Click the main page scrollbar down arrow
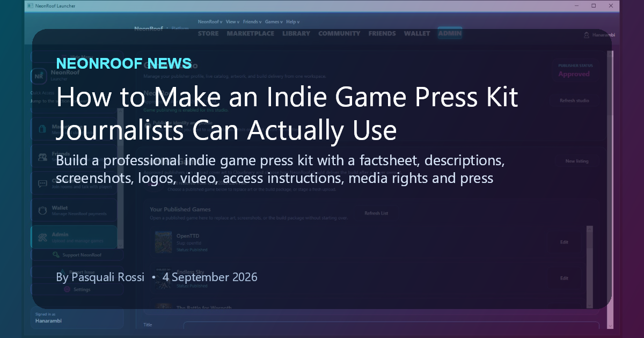This screenshot has width=644, height=338. (610, 325)
